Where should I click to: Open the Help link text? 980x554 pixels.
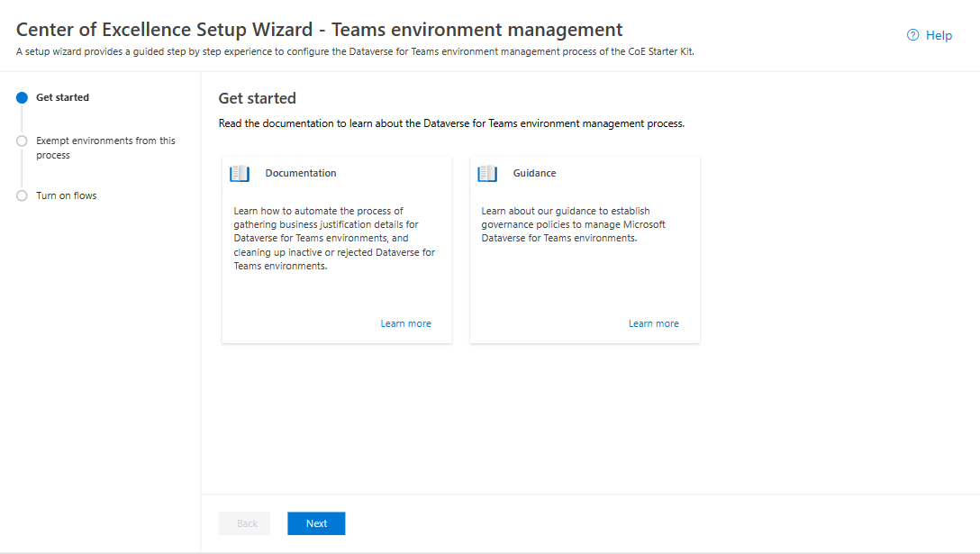939,35
